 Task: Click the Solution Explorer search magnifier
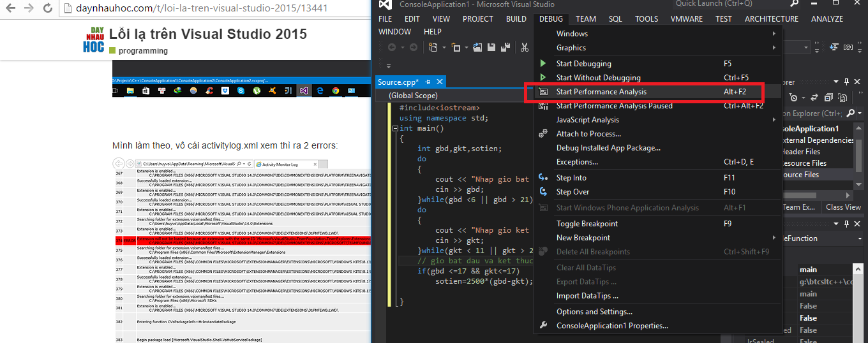[x=850, y=113]
